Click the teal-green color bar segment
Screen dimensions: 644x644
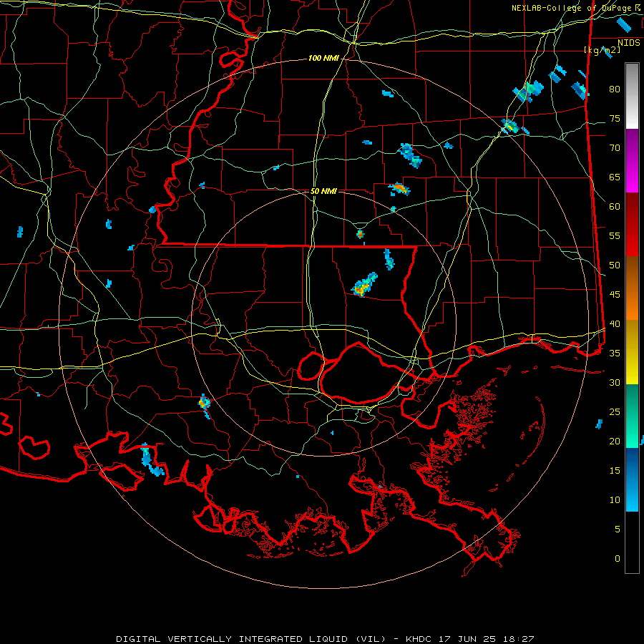click(x=632, y=416)
